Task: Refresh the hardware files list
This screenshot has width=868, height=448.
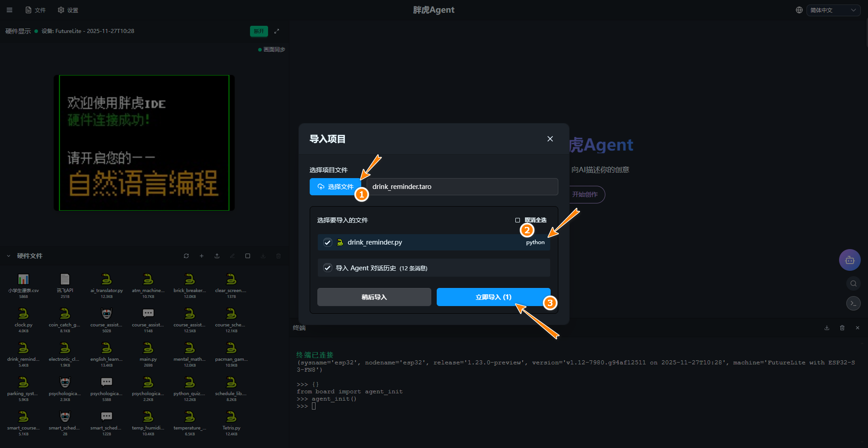Action: click(186, 256)
